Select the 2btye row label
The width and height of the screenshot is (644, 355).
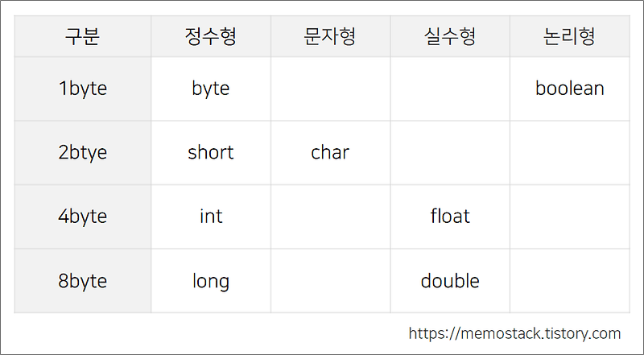pyautogui.click(x=83, y=152)
